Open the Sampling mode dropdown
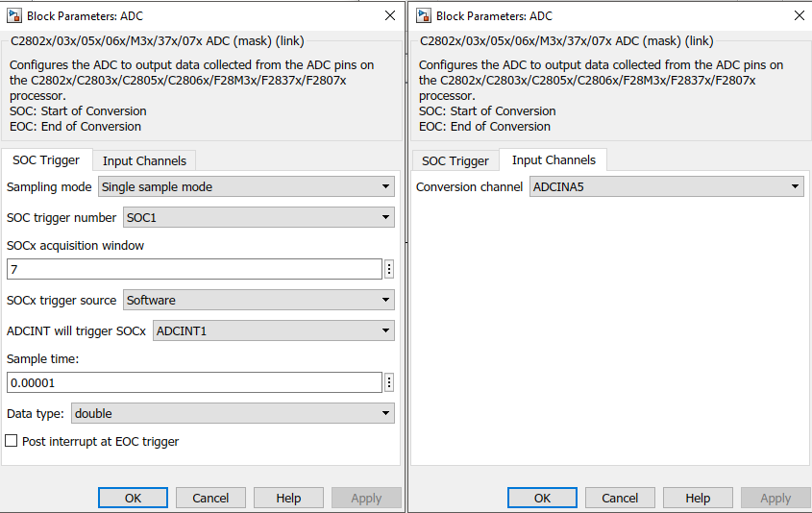The image size is (812, 513). (x=246, y=186)
